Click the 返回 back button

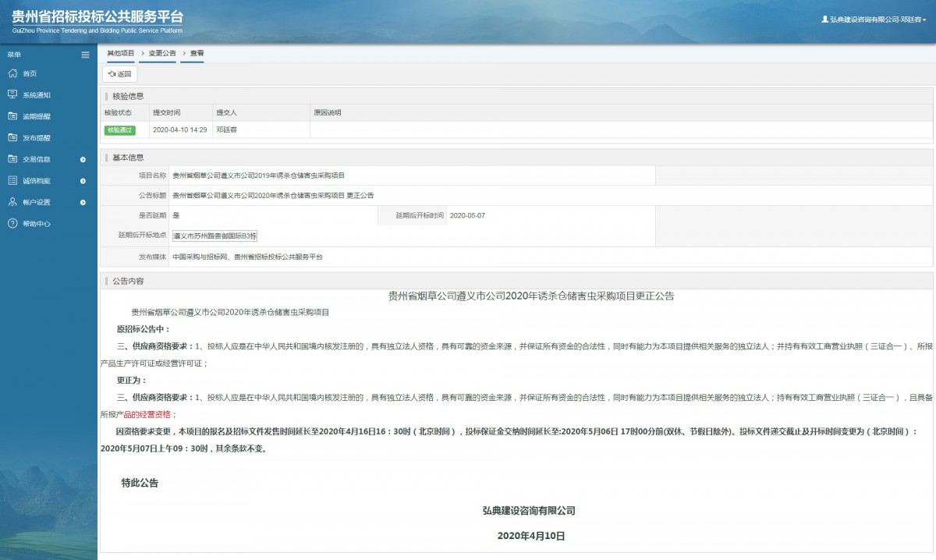point(120,74)
